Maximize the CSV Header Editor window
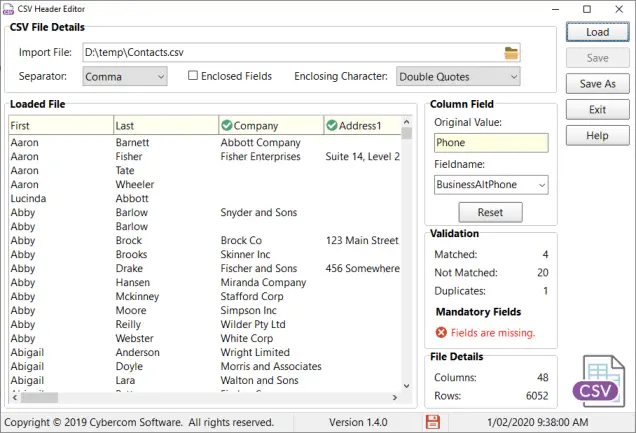This screenshot has width=636, height=433. (x=587, y=9)
